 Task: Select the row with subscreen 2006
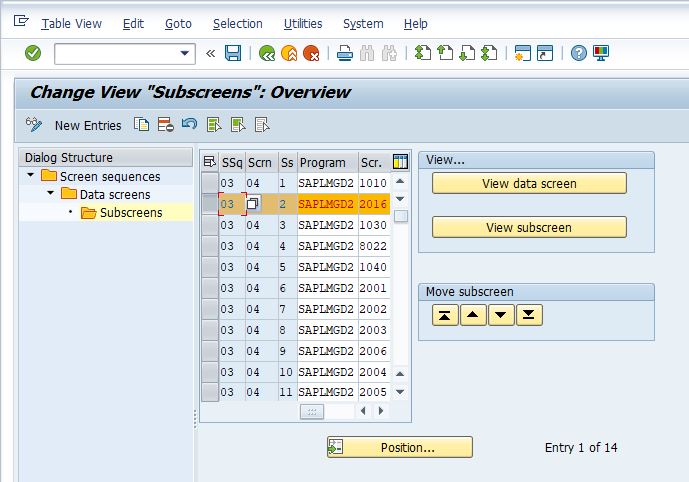(x=210, y=351)
